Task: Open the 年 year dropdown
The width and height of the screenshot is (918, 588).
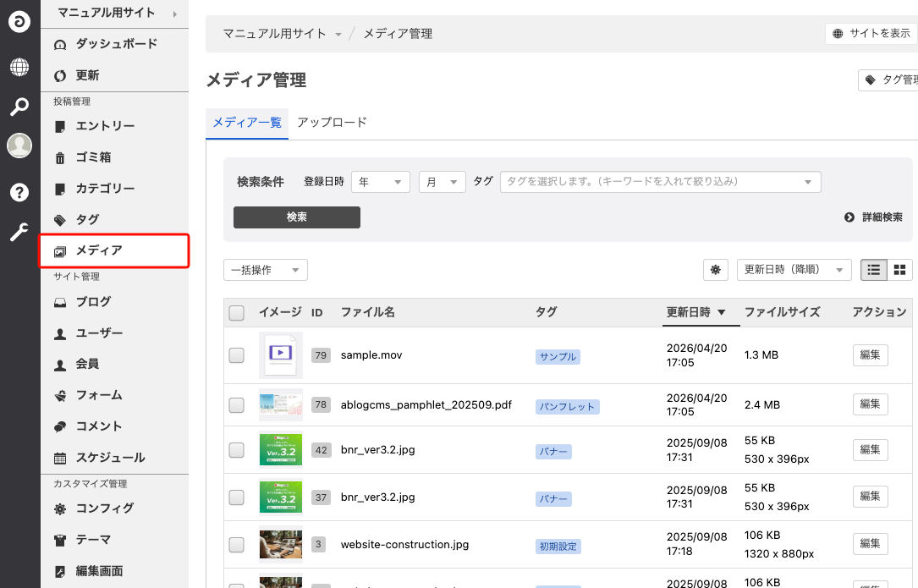Action: (380, 182)
